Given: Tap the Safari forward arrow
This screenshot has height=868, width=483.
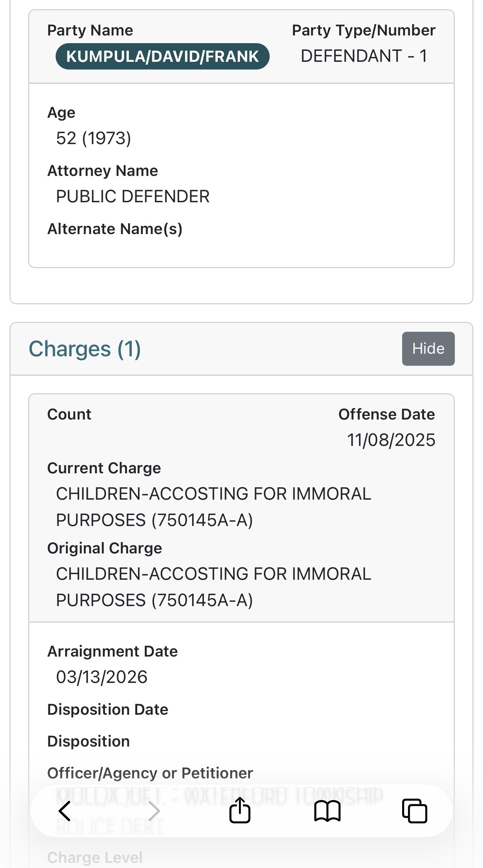Looking at the screenshot, I should point(154,811).
